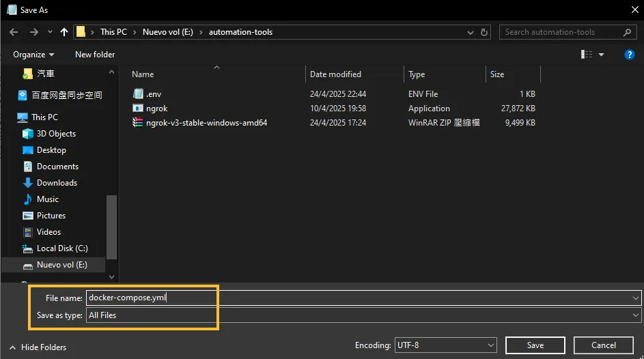Open the Encoding dropdown
Viewport: 644px width, 359px height.
coord(445,345)
